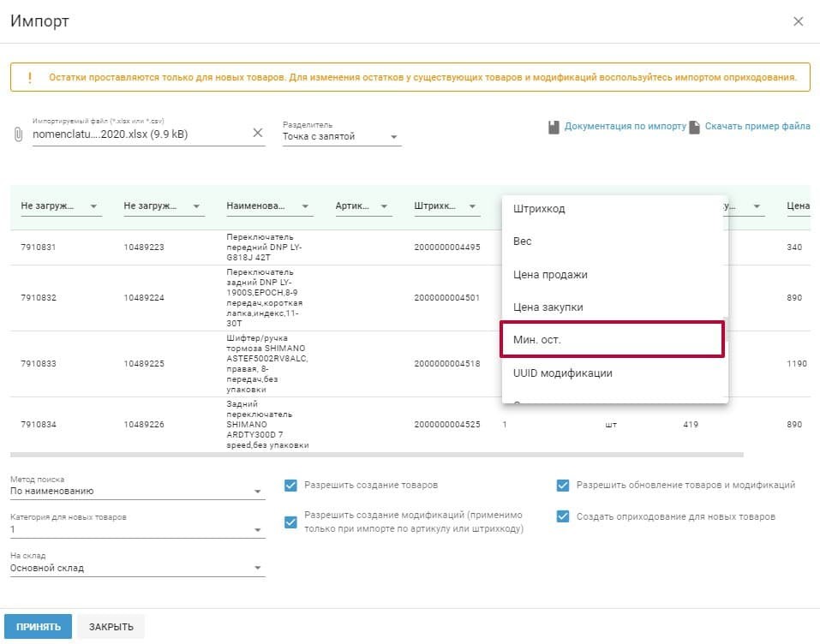Click cell 10489224
The image size is (820, 644).
pyautogui.click(x=144, y=298)
